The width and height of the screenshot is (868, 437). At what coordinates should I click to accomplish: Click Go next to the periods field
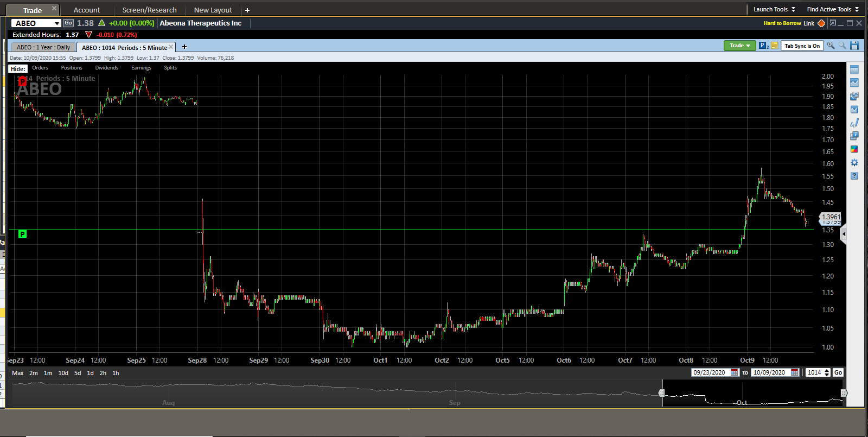pyautogui.click(x=838, y=372)
